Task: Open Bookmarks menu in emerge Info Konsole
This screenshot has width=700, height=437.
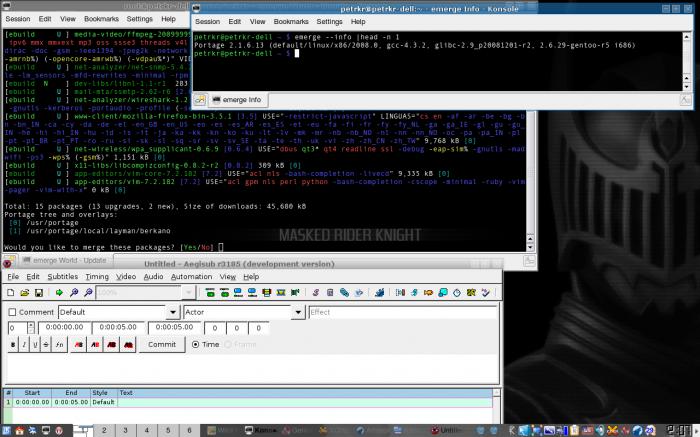Action: point(291,21)
